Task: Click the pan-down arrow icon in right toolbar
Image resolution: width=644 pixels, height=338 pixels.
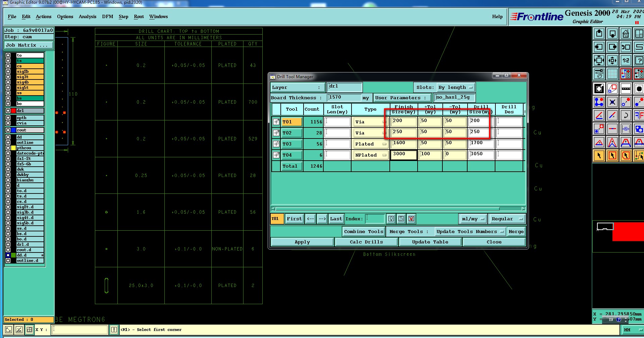Action: 612,34
